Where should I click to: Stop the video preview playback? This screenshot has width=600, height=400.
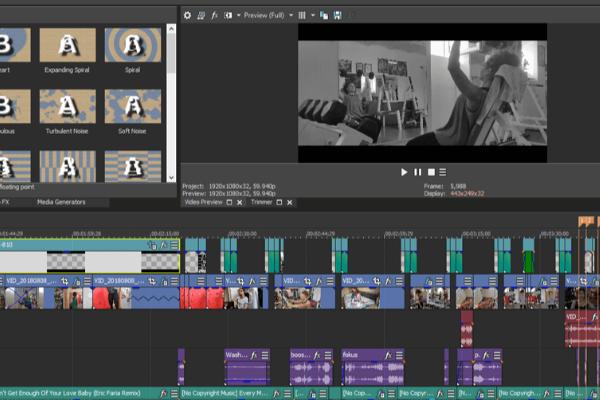(x=431, y=172)
